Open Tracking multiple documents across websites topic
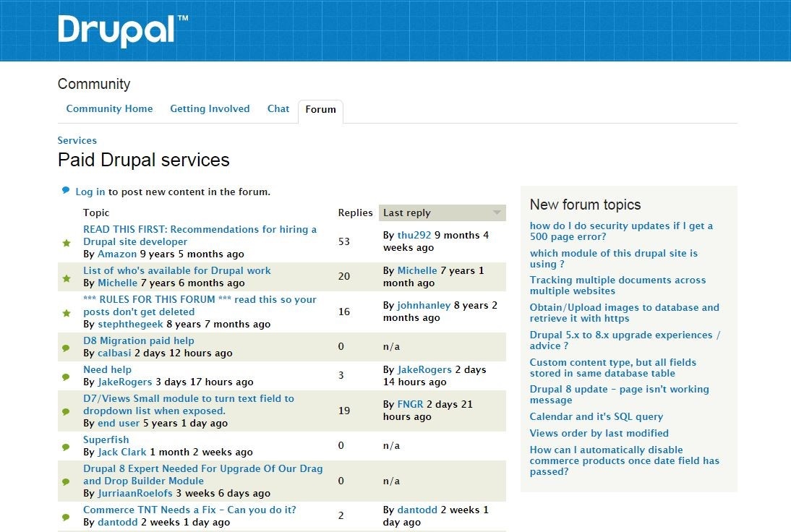The height and width of the screenshot is (532, 791). [617, 286]
